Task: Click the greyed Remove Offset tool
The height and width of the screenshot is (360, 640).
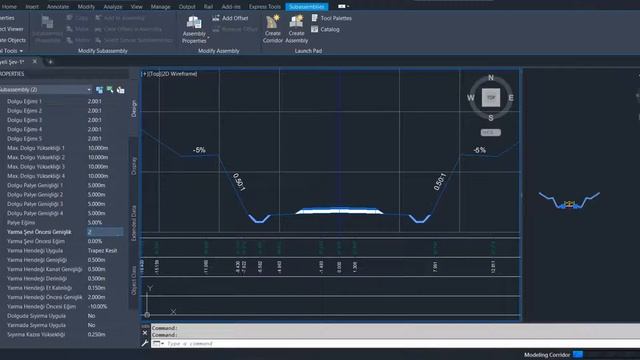Action: [235, 29]
